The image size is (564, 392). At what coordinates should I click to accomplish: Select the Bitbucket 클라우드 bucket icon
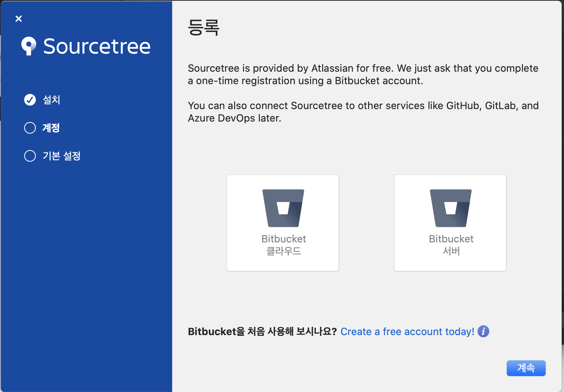coord(283,208)
